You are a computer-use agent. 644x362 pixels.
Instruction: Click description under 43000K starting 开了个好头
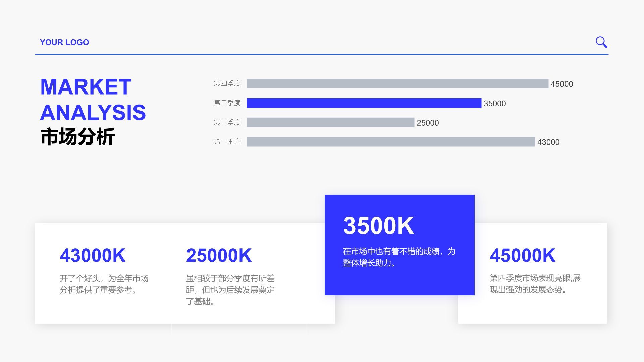tap(104, 284)
